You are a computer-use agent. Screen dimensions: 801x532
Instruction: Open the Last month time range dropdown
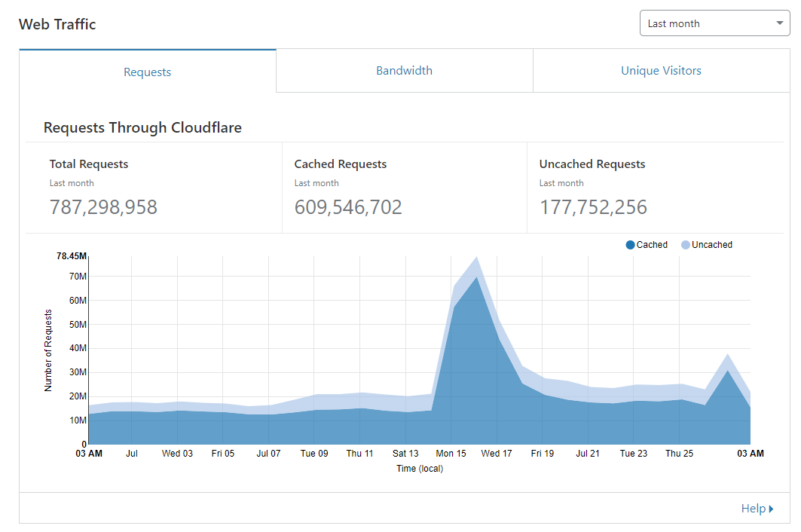(x=714, y=23)
